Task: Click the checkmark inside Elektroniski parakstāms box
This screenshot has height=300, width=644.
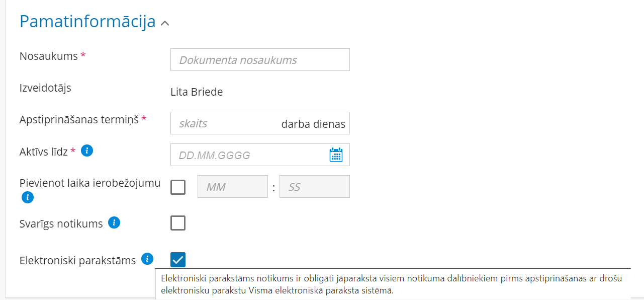Action: (177, 259)
